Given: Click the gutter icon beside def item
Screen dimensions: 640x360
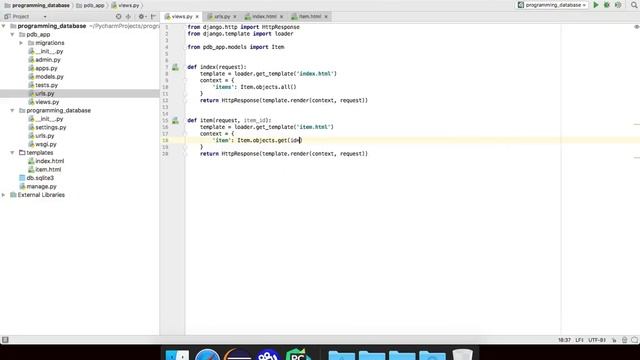Looking at the screenshot, I should [175, 120].
